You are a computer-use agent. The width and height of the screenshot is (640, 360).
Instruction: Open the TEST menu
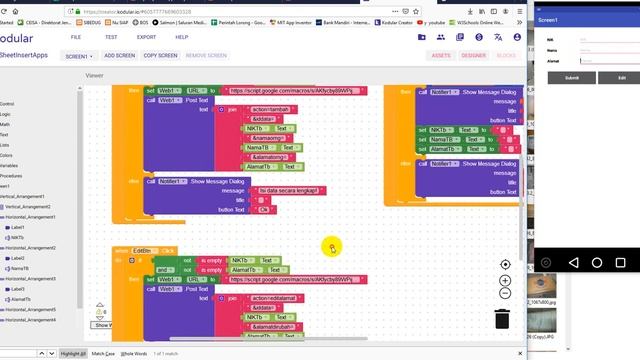pyautogui.click(x=111, y=37)
